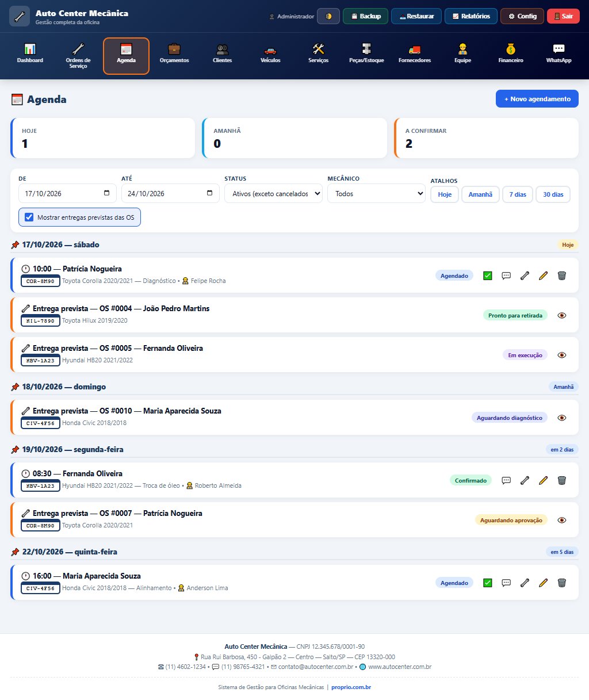Confirm Maria Aparecida Souza's 16:00 appointment with check
Screen dimensions: 589x700
[x=488, y=583]
